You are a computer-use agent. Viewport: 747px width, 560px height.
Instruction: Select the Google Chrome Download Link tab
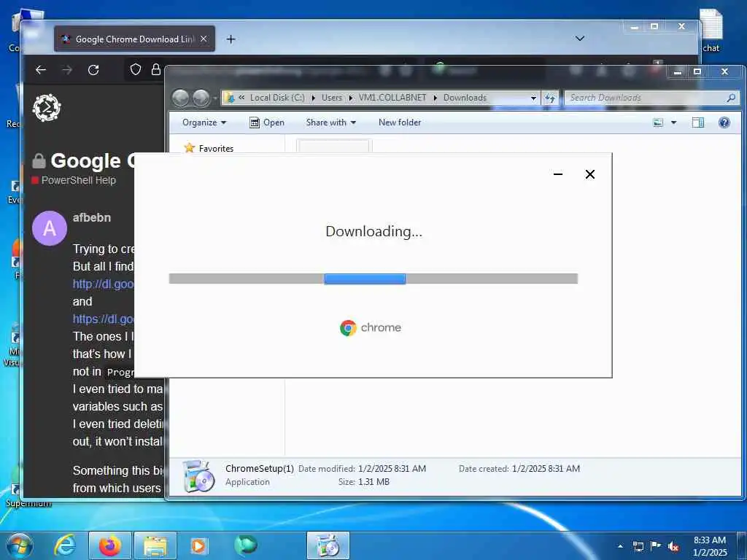click(134, 39)
